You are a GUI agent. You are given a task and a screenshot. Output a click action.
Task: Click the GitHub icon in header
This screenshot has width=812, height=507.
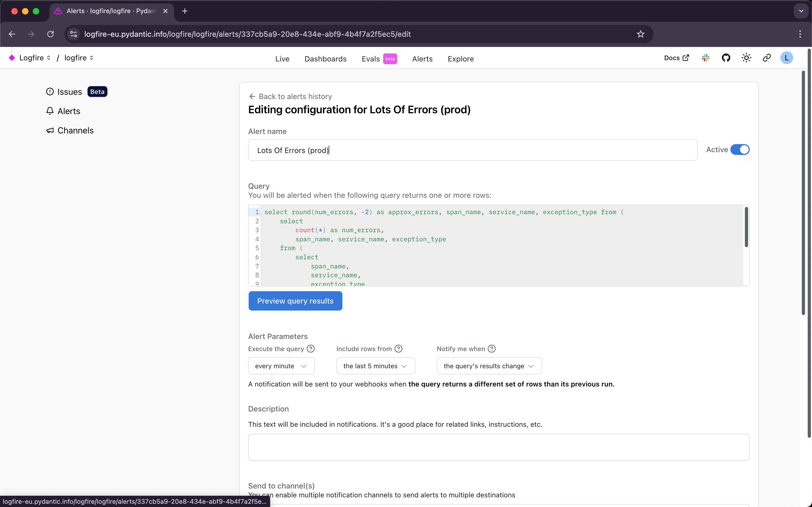click(726, 58)
